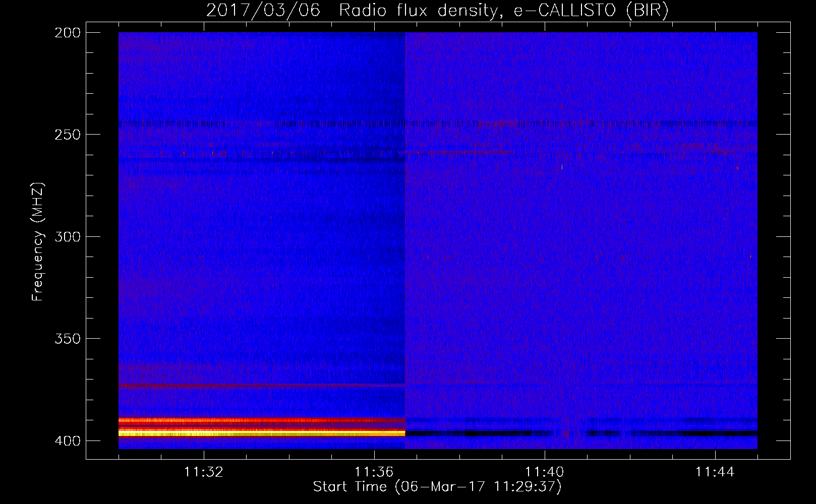Select the 11:44 time tick label
The width and height of the screenshot is (816, 504).
(715, 472)
